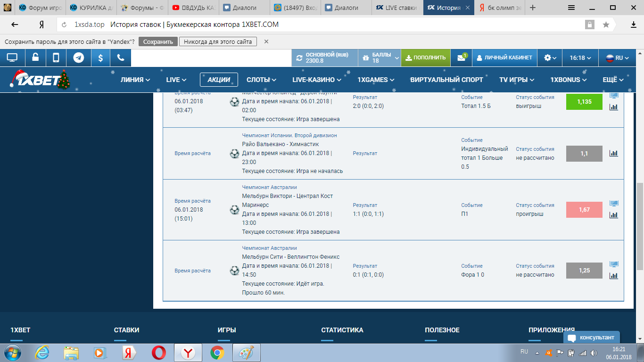Image resolution: width=644 pixels, height=362 pixels.
Task: Click the pink 1,67 odds box
Action: [584, 209]
